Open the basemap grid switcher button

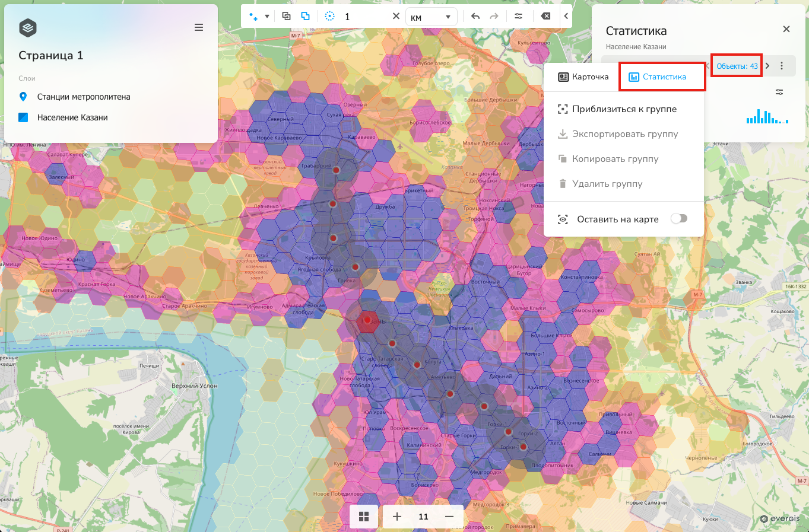pos(364,517)
